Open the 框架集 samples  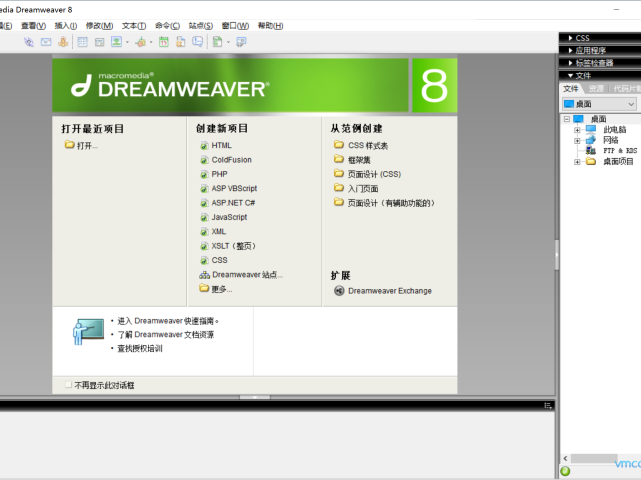(x=359, y=160)
